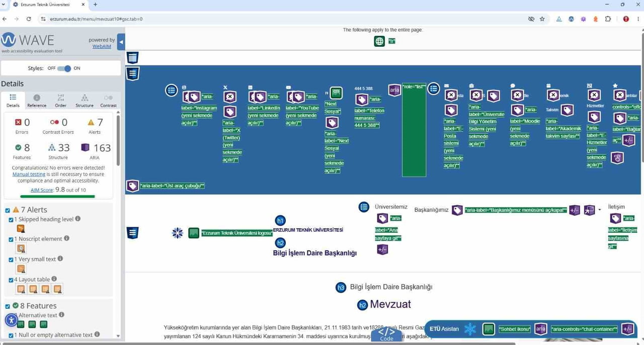Viewport: 644px width, 345px height.
Task: Switch to the Details tab
Action: [13, 100]
